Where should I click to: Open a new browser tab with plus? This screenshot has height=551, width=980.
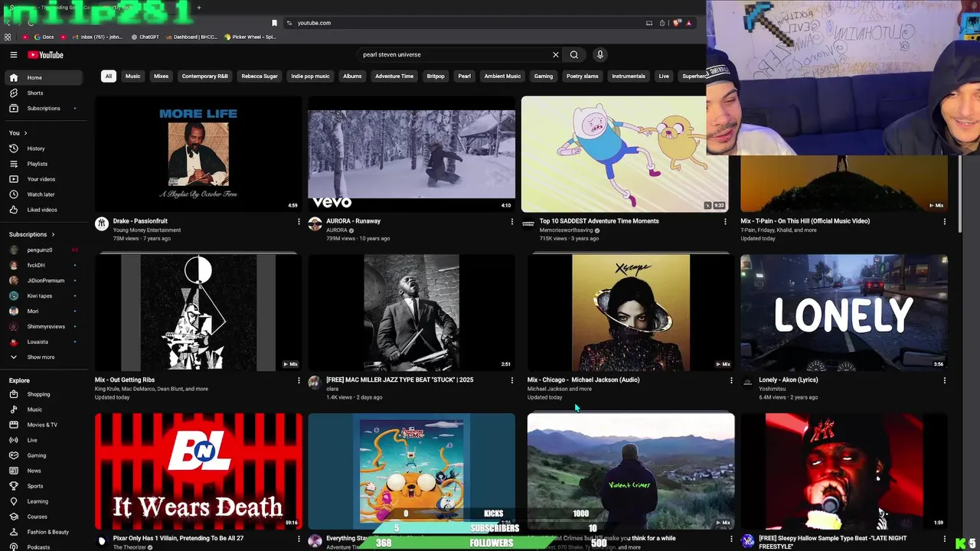[198, 8]
